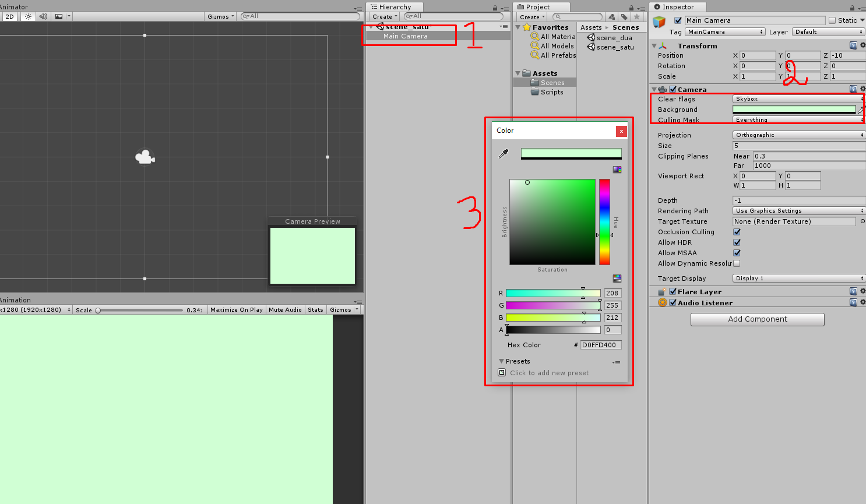This screenshot has width=866, height=504.
Task: Toggle the Audio Listener component on or off
Action: coord(673,302)
